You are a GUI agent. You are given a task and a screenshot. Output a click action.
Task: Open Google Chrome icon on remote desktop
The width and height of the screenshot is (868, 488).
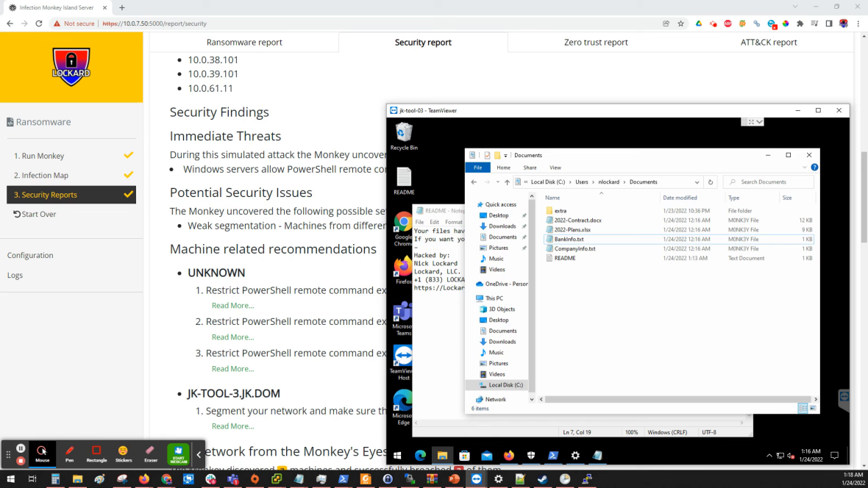402,229
